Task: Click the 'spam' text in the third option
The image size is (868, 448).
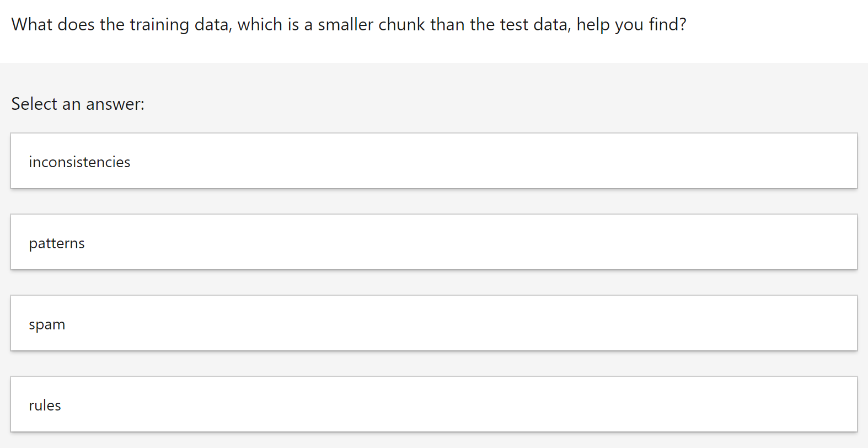Action: 47,325
